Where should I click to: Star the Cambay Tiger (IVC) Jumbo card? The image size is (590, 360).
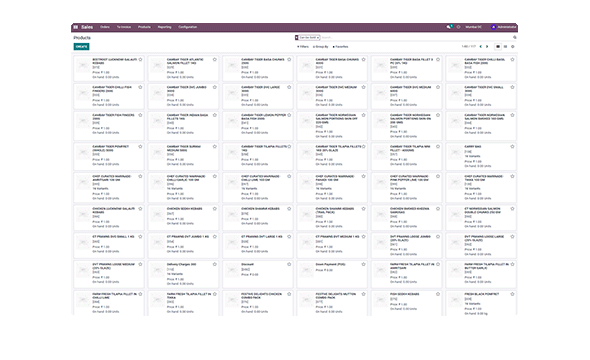tap(214, 87)
